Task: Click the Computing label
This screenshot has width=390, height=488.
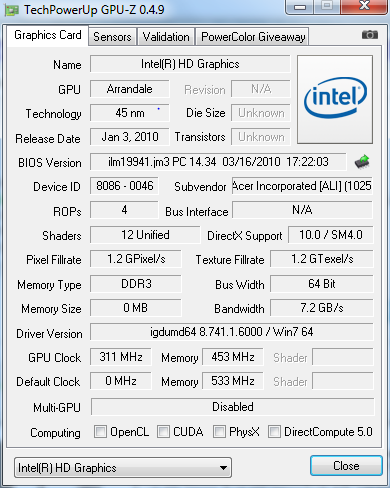Action: point(55,433)
